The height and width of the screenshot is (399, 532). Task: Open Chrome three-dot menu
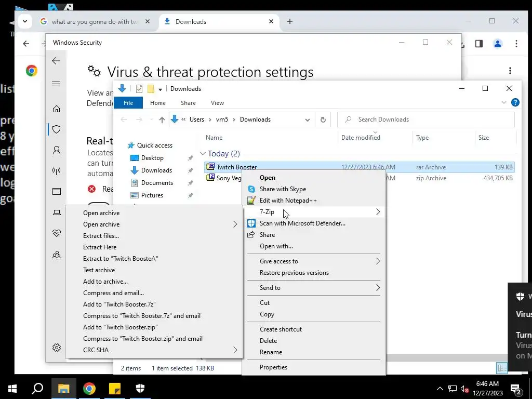coord(516,44)
